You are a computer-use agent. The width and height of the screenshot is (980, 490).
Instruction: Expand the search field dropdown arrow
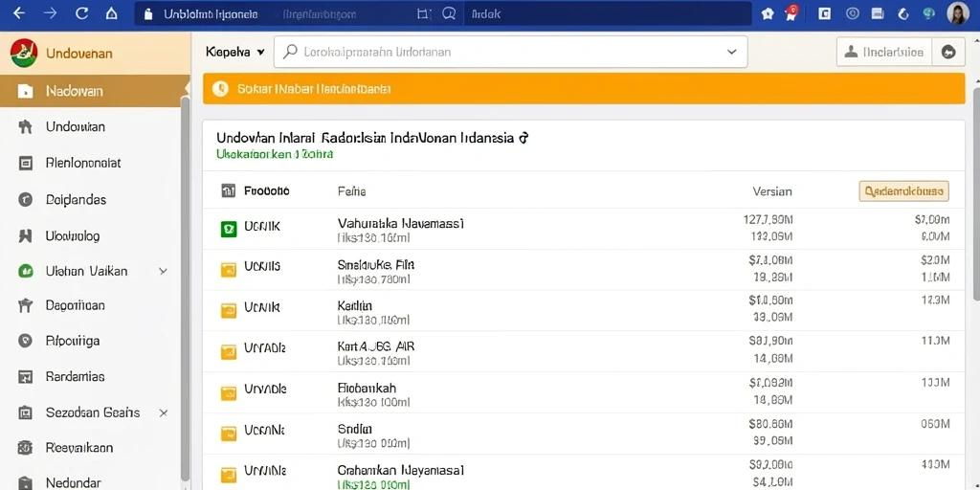[x=732, y=53]
